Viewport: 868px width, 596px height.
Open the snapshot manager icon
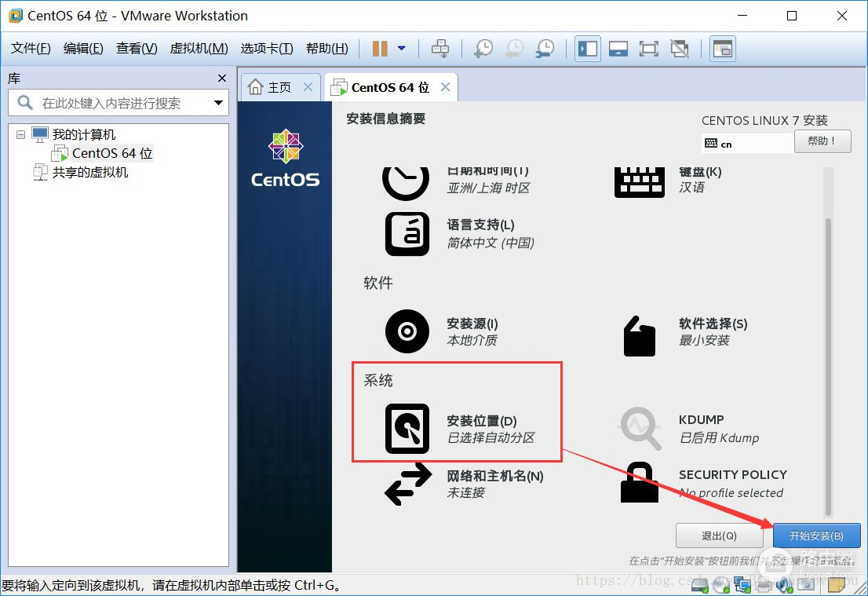coord(545,49)
